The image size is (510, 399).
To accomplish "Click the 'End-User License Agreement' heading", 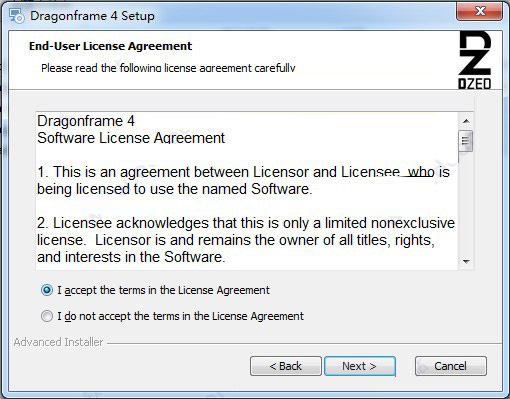I will point(110,46).
